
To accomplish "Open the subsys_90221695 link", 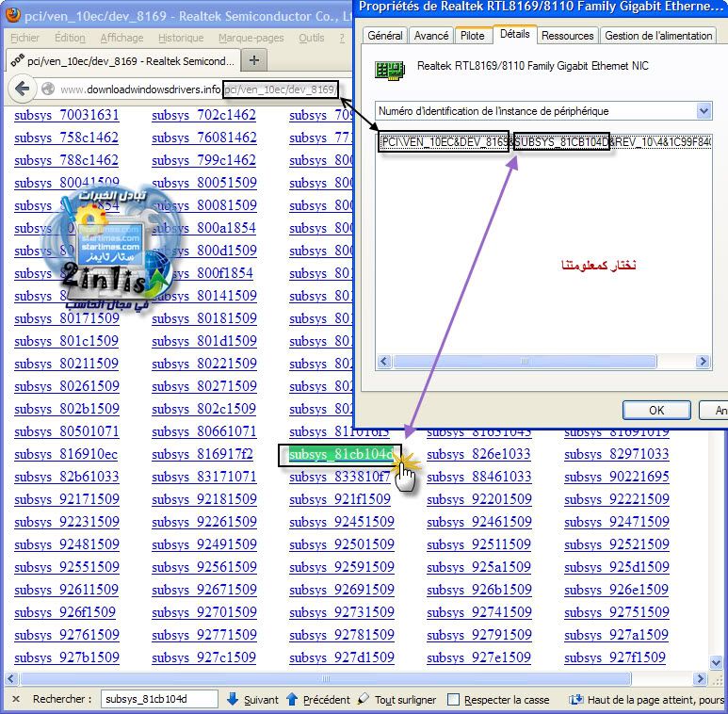I will 617,477.
